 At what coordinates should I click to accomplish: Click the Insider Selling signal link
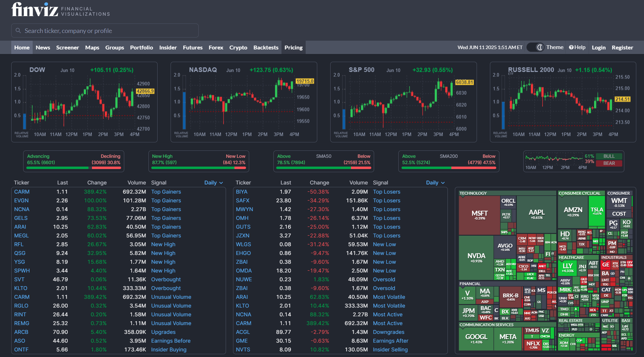390,350
